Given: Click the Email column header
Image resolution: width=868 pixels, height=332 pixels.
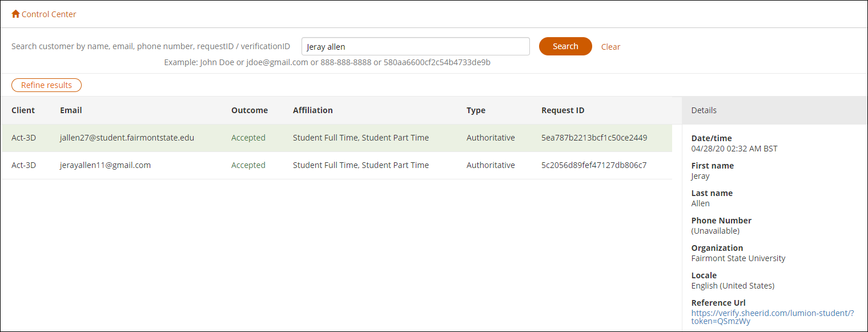Looking at the screenshot, I should [71, 110].
